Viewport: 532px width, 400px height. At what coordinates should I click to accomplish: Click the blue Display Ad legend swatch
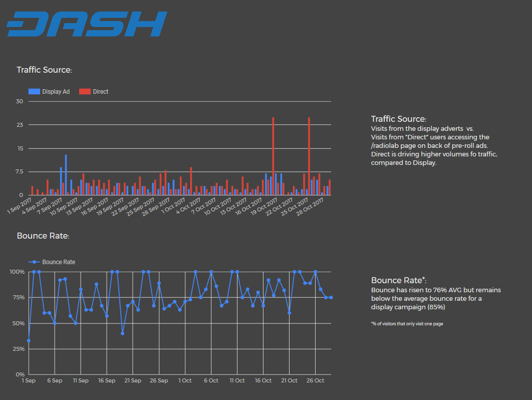(34, 92)
